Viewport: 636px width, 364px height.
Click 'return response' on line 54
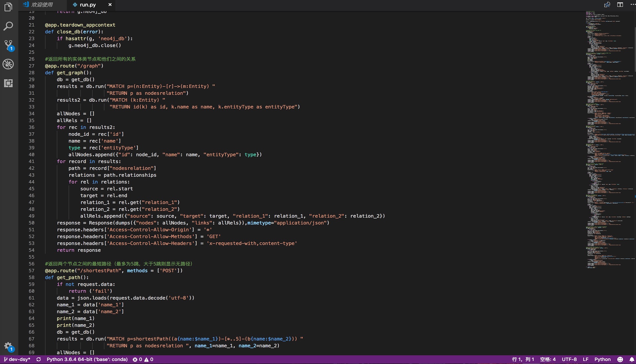coord(79,250)
